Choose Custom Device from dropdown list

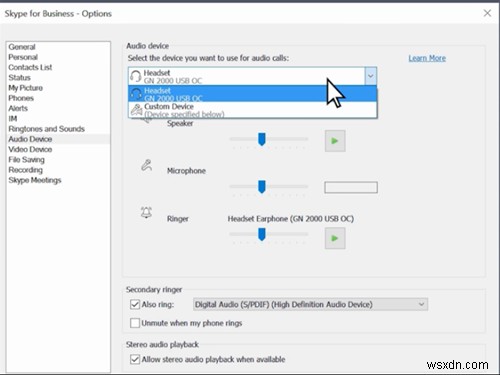click(x=253, y=110)
